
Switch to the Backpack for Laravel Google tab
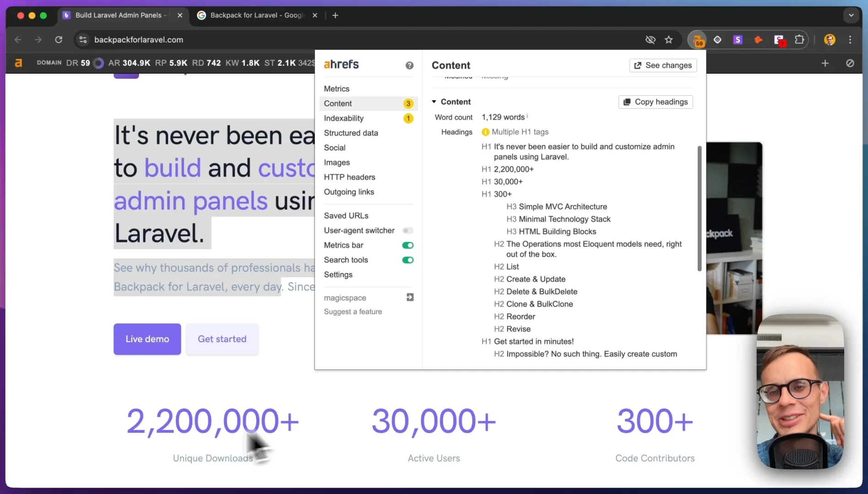pos(257,15)
